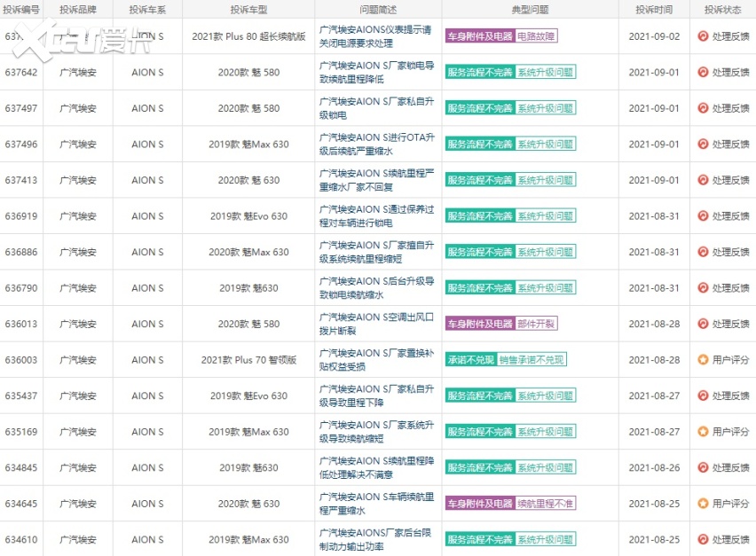The image size is (756, 556).
Task: Click the status icon for complaint 635437
Action: (x=703, y=396)
